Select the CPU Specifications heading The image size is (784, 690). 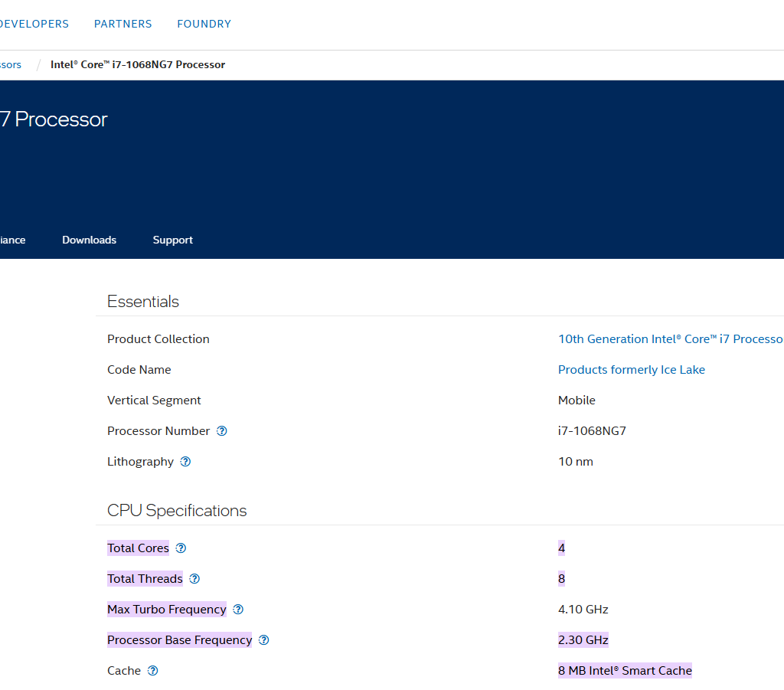click(x=177, y=511)
